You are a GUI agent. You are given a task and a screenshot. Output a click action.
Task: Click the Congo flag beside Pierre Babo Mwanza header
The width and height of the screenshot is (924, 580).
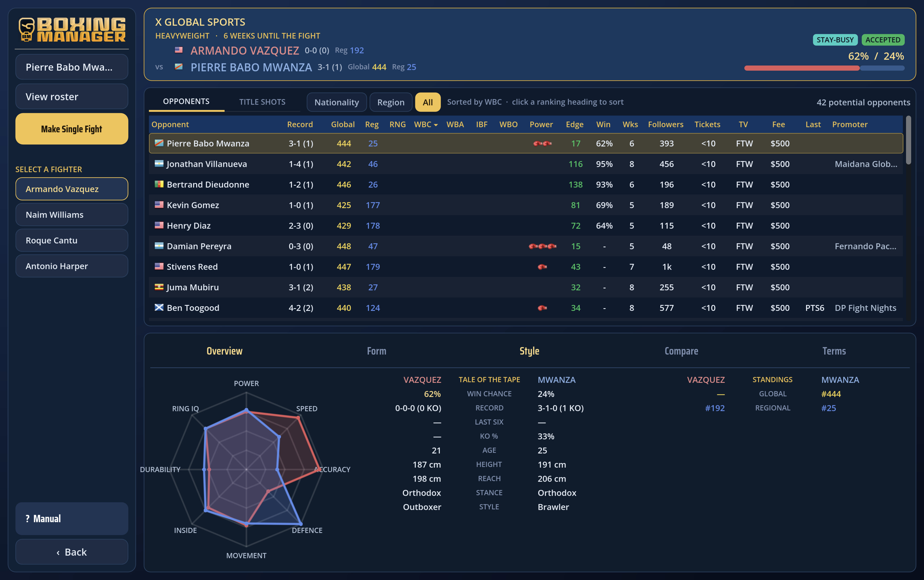coord(179,67)
